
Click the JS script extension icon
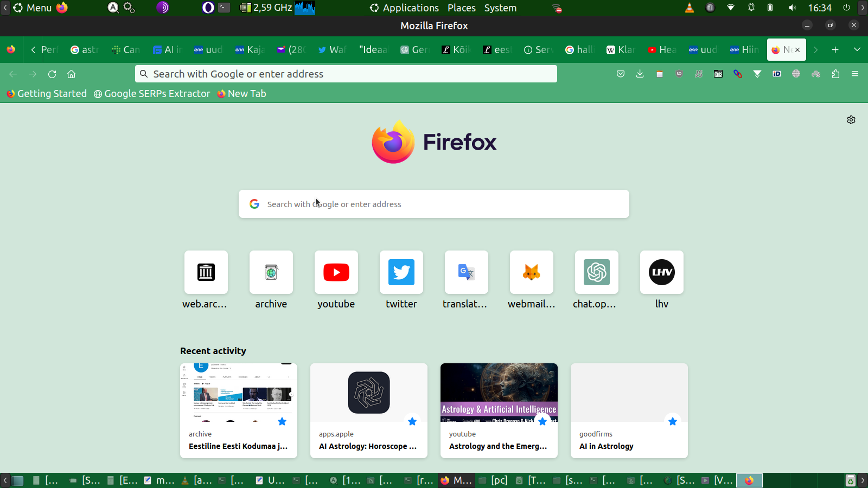point(699,74)
